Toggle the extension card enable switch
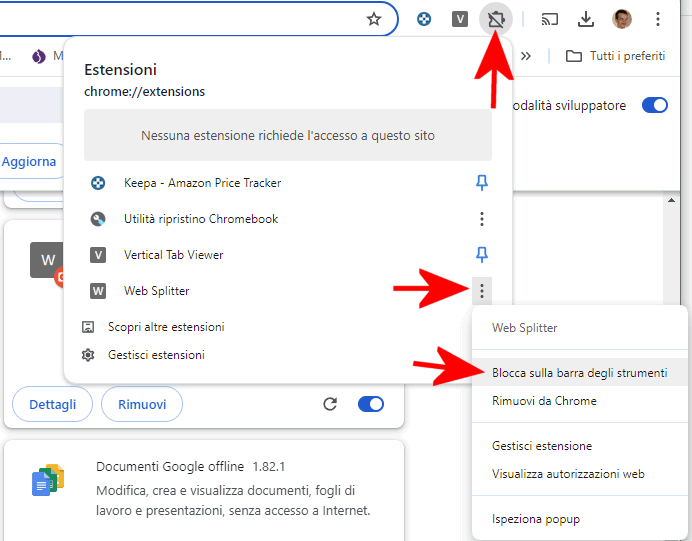The image size is (692, 541). [371, 404]
